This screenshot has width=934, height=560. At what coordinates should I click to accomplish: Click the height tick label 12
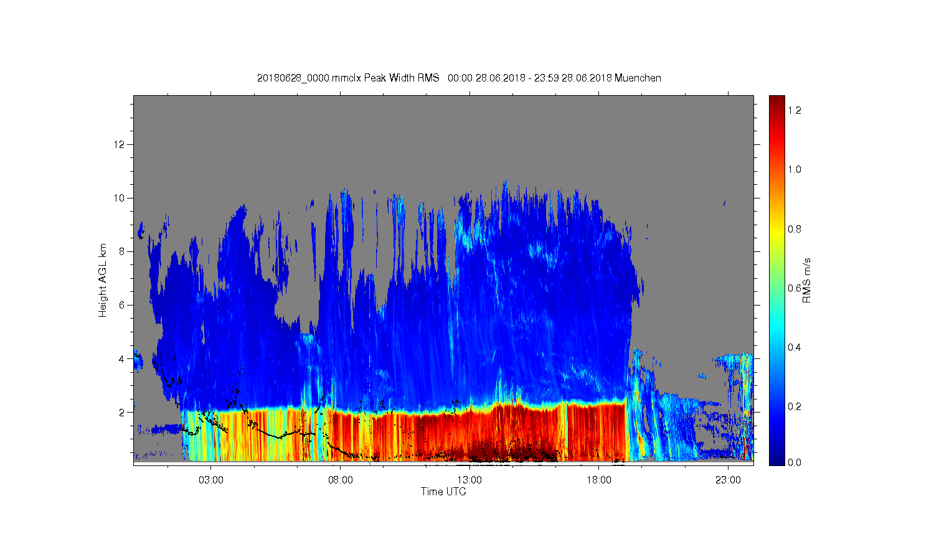(x=120, y=144)
